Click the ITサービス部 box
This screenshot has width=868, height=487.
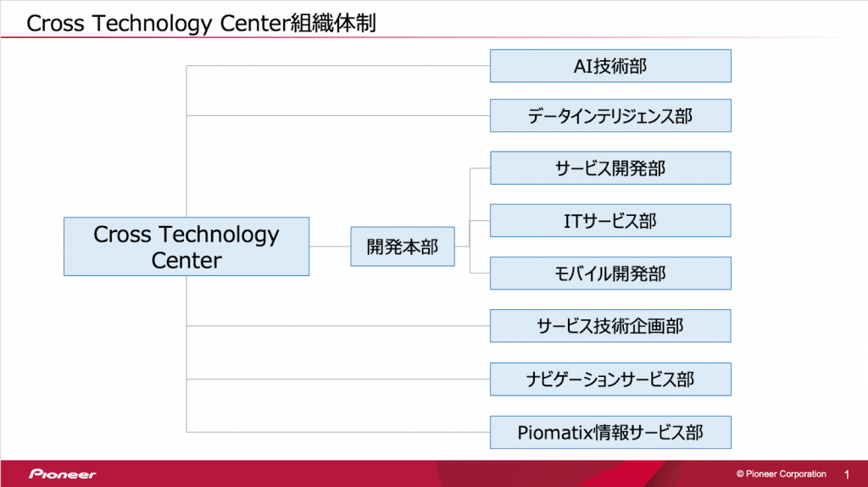coord(610,220)
